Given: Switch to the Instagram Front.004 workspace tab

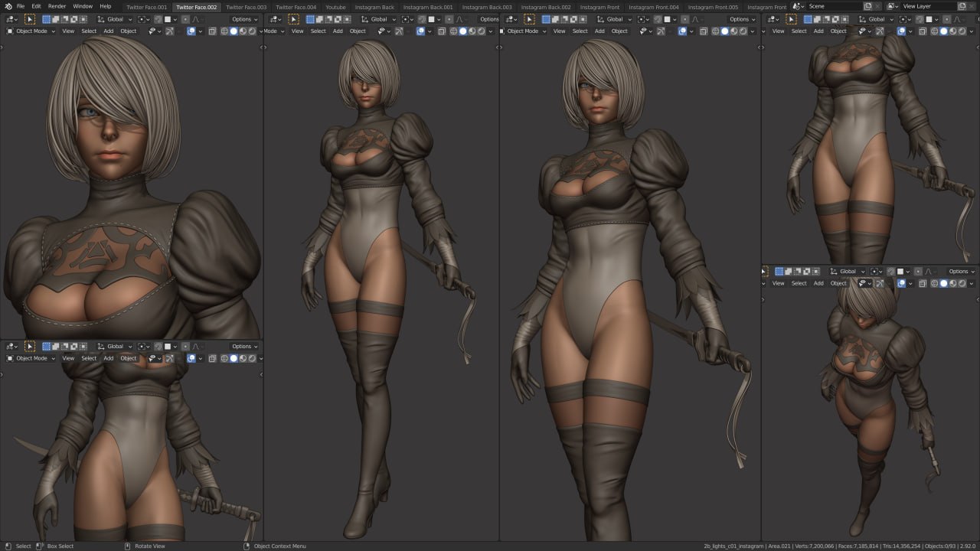Looking at the screenshot, I should point(654,7).
